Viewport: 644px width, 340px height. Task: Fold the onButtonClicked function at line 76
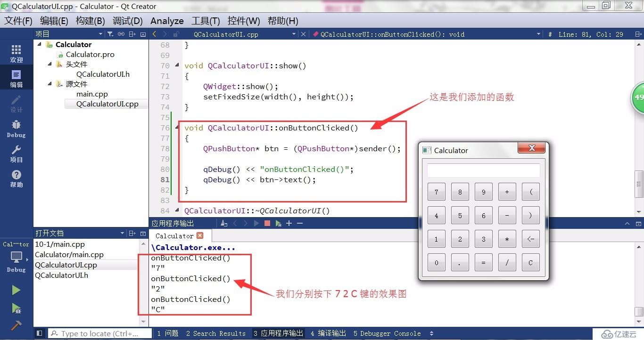point(177,128)
